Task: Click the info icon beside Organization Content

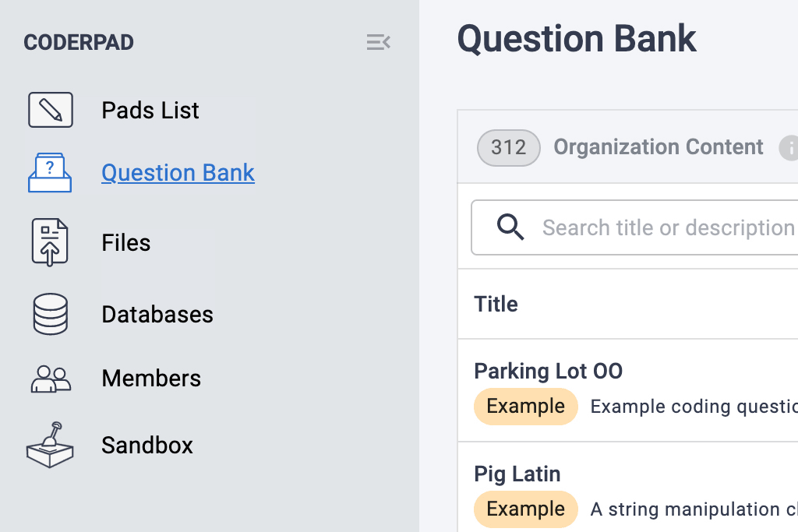Action: 789,147
